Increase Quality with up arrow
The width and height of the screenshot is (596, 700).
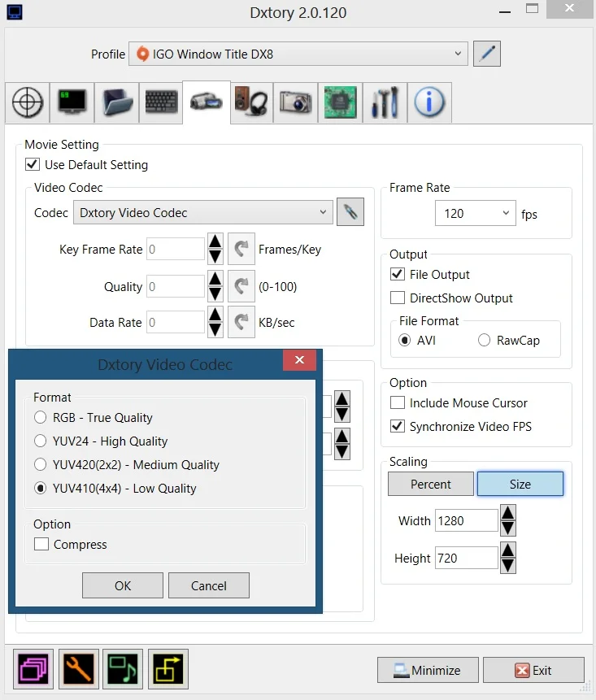tap(215, 279)
